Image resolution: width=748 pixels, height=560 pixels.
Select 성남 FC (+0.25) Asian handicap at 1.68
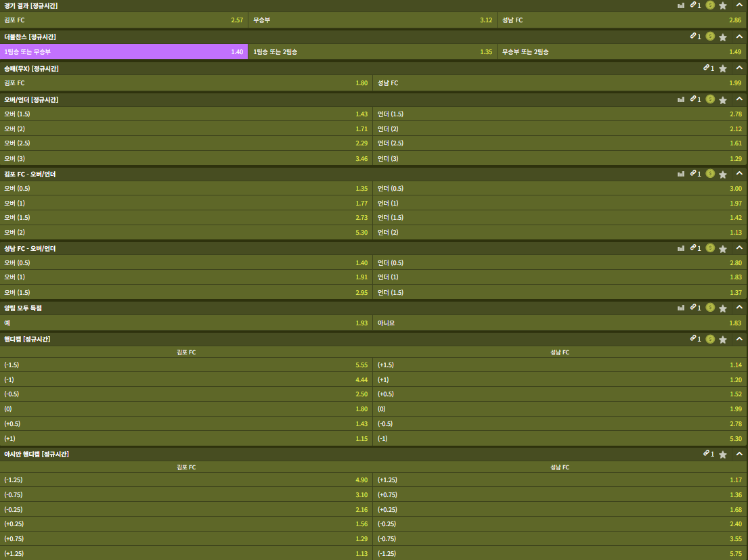[560, 509]
